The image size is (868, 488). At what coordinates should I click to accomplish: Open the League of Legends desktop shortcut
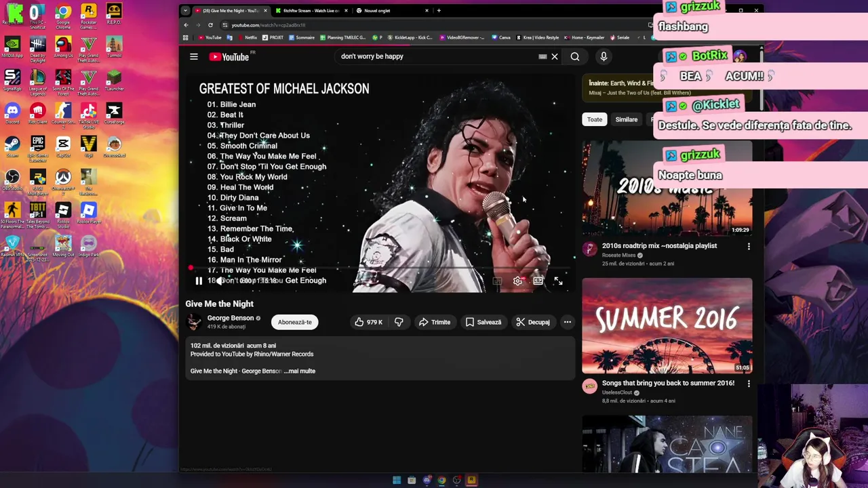click(37, 80)
